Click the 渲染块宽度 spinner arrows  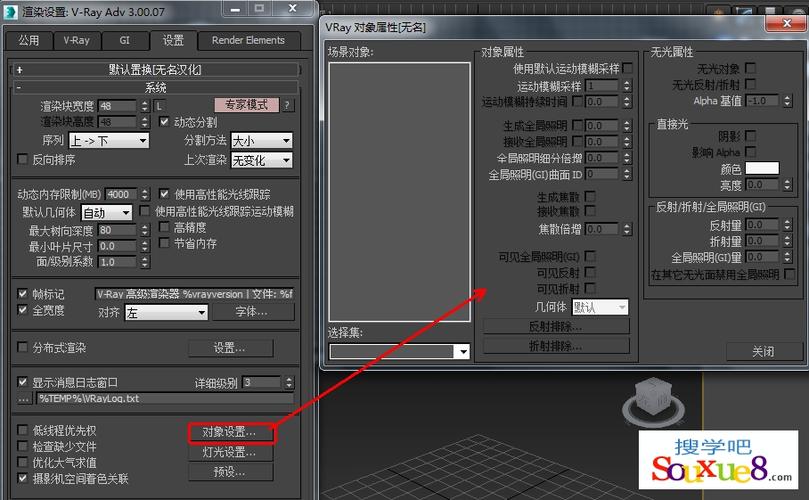[x=146, y=106]
